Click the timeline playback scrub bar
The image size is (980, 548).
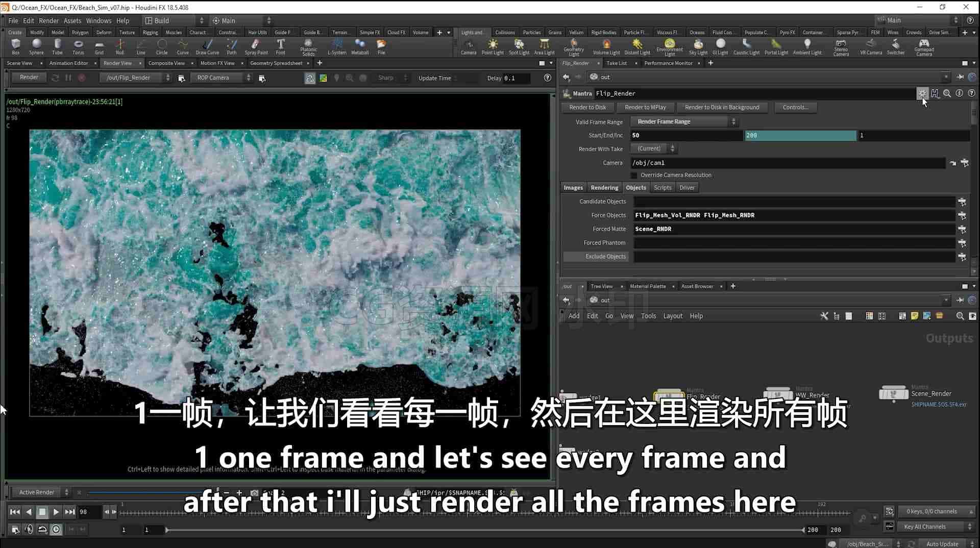(x=485, y=512)
